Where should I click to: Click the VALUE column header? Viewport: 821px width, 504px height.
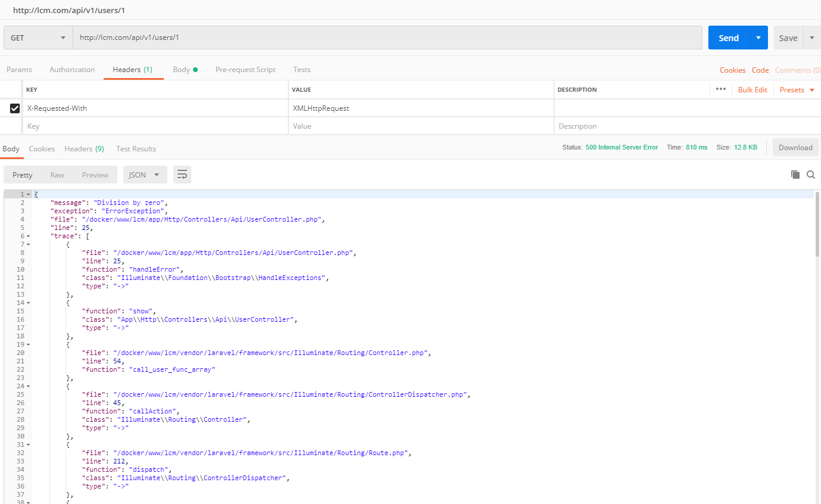[301, 90]
